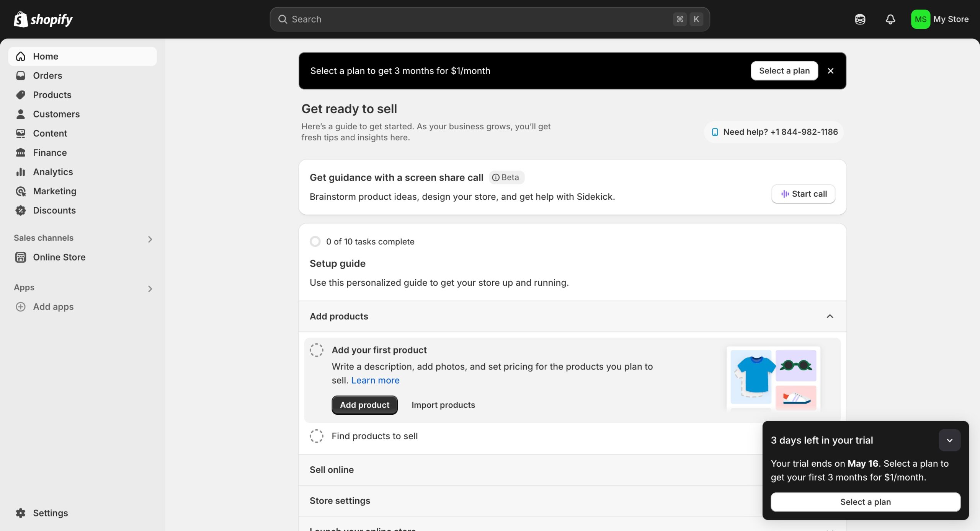Collapse the Add products section

(830, 316)
